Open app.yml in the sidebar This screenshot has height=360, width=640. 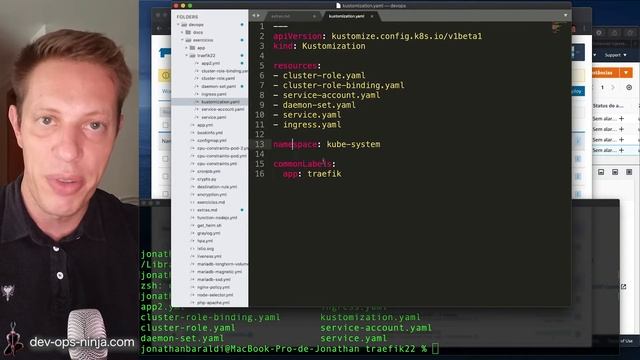coord(205,125)
